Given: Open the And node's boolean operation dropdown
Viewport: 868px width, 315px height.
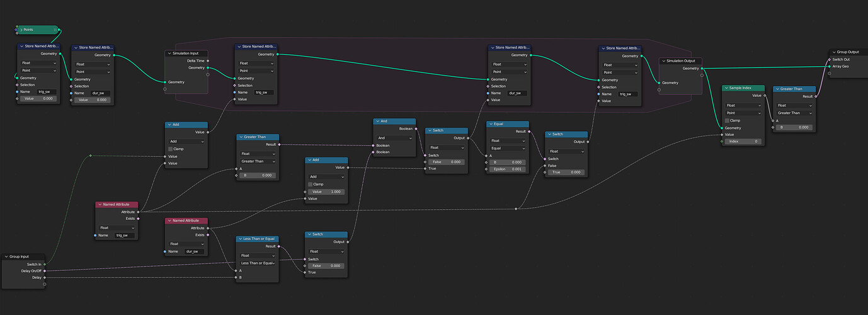Looking at the screenshot, I should pos(395,138).
